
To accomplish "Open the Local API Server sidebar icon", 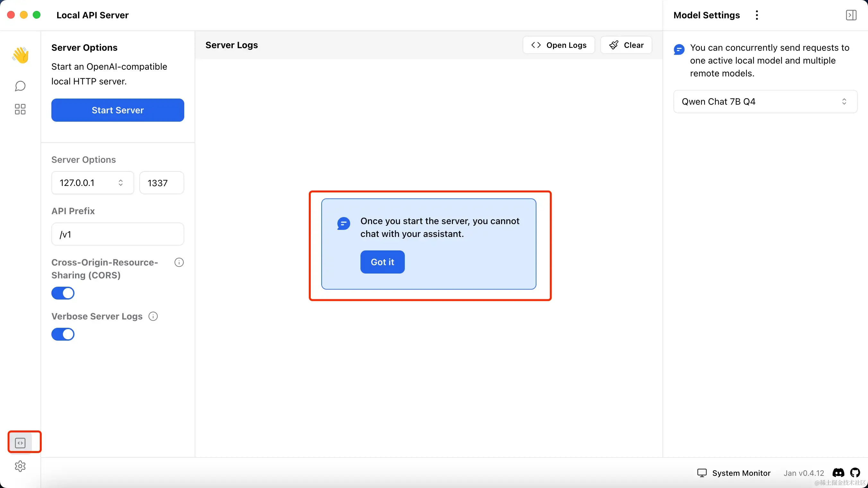I will tap(20, 442).
